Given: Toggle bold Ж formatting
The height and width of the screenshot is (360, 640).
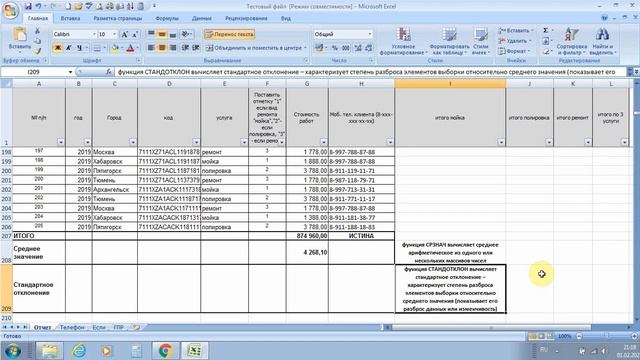Looking at the screenshot, I should click(x=58, y=48).
